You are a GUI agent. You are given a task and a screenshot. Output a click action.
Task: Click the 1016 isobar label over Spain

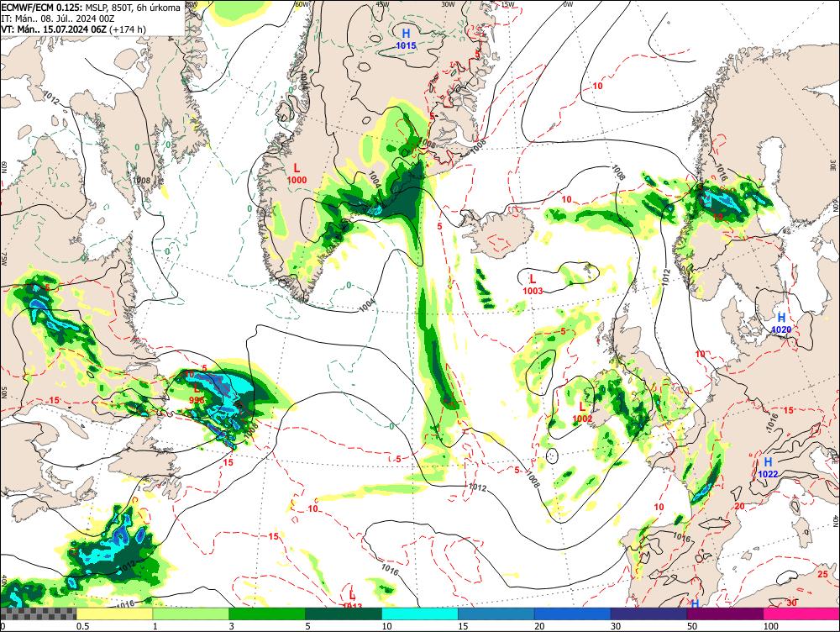pos(681,536)
